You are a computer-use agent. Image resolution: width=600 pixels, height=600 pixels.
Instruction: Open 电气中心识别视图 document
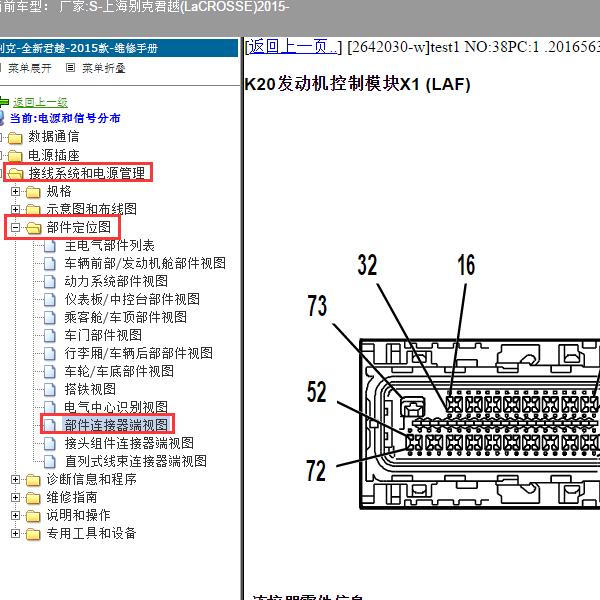tap(116, 407)
